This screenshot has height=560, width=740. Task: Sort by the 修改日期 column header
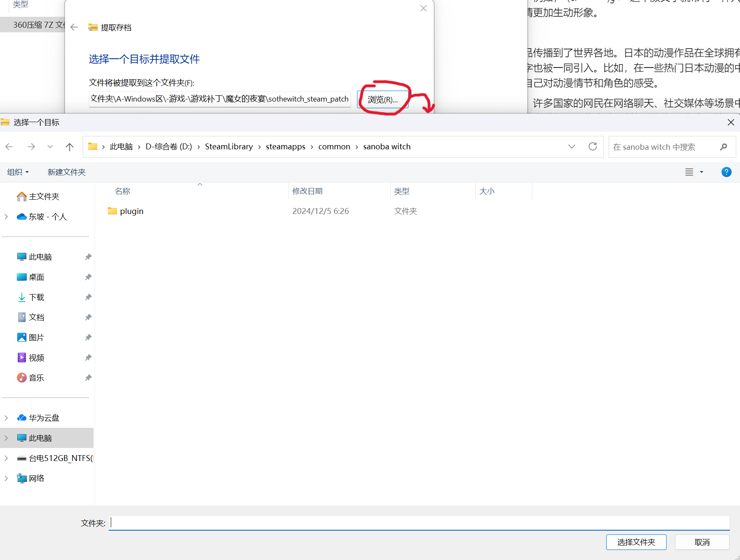pos(307,191)
